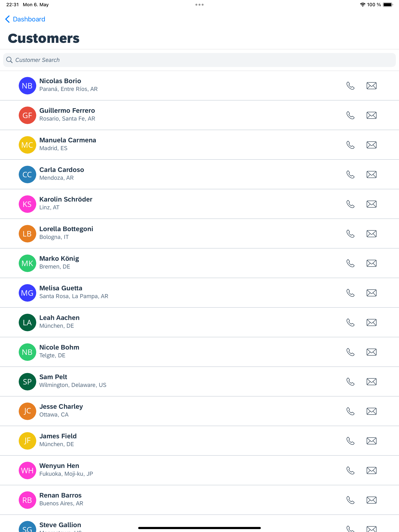Tap James Field's avatar circle

pos(27,441)
